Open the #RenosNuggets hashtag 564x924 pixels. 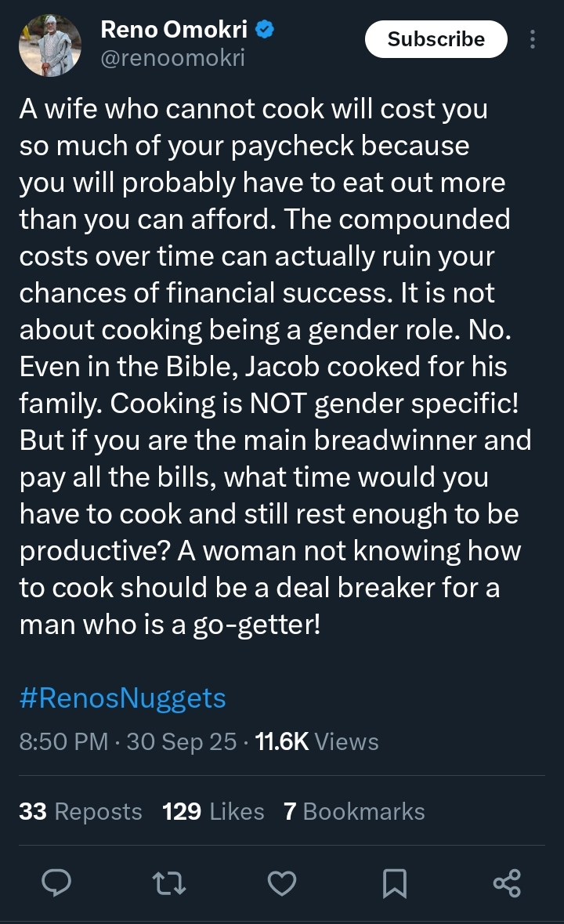(122, 698)
